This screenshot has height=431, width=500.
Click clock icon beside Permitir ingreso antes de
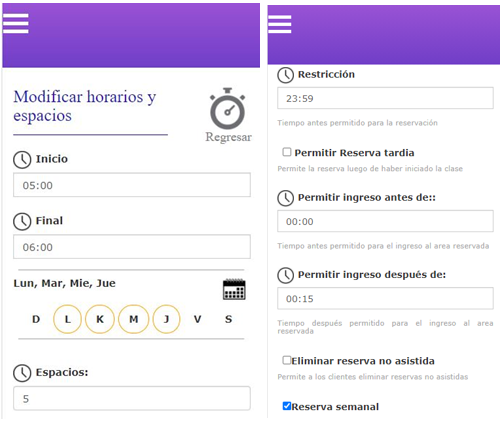point(285,198)
